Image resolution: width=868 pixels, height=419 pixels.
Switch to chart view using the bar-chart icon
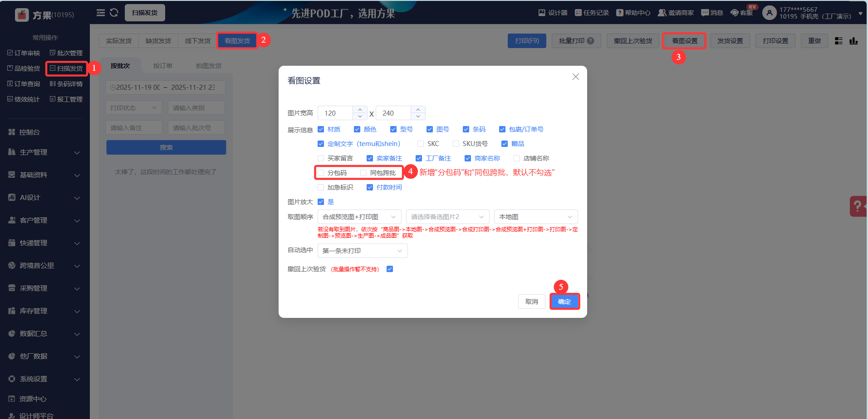click(x=853, y=41)
